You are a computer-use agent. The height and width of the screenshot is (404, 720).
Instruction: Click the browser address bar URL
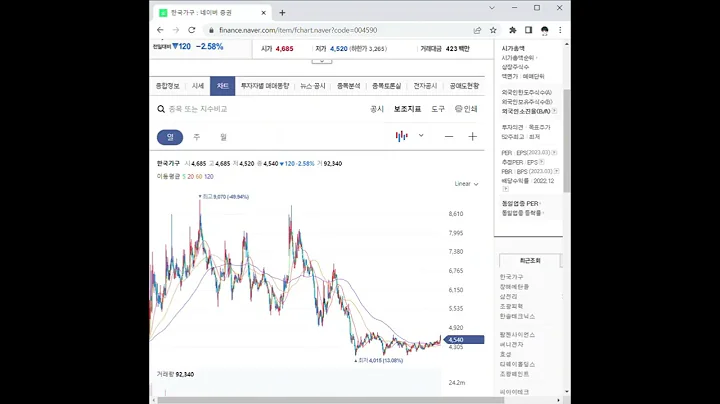[x=298, y=30]
